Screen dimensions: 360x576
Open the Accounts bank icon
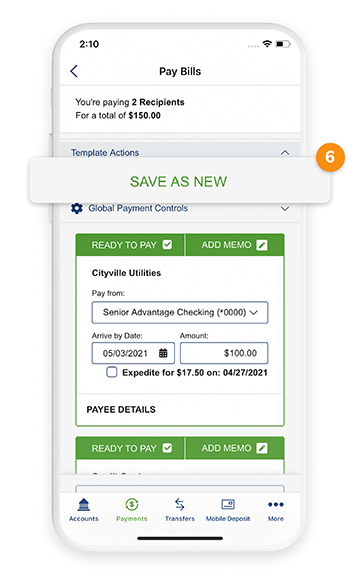(84, 505)
